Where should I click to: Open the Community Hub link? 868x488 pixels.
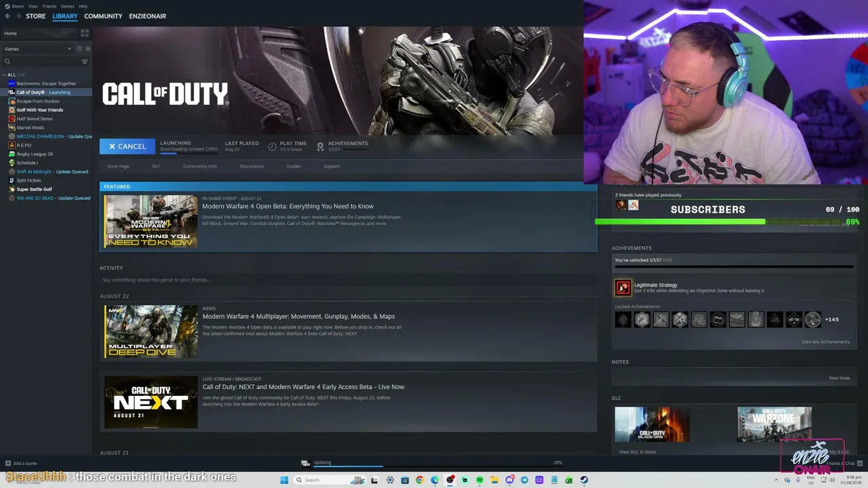[200, 166]
